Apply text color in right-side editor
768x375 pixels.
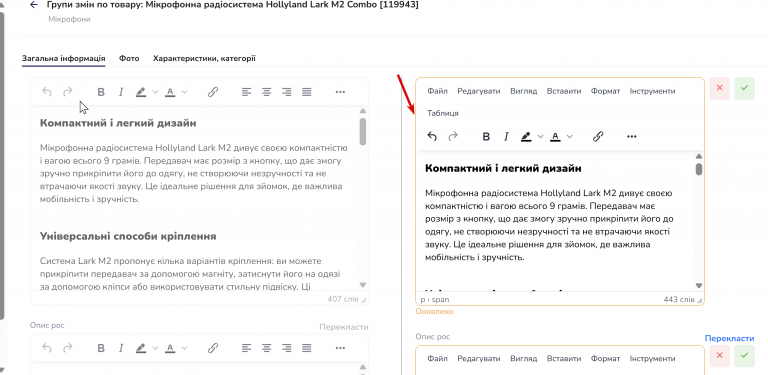pyautogui.click(x=555, y=137)
